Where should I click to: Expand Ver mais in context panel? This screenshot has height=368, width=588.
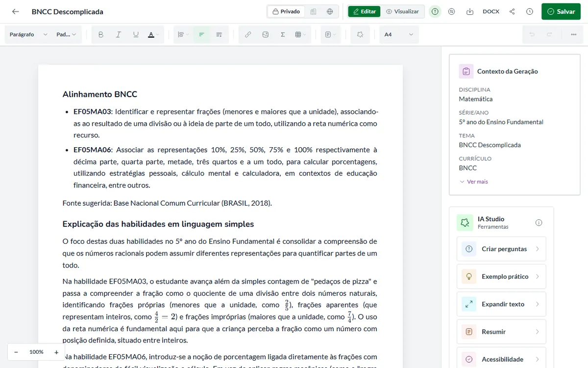pyautogui.click(x=473, y=182)
